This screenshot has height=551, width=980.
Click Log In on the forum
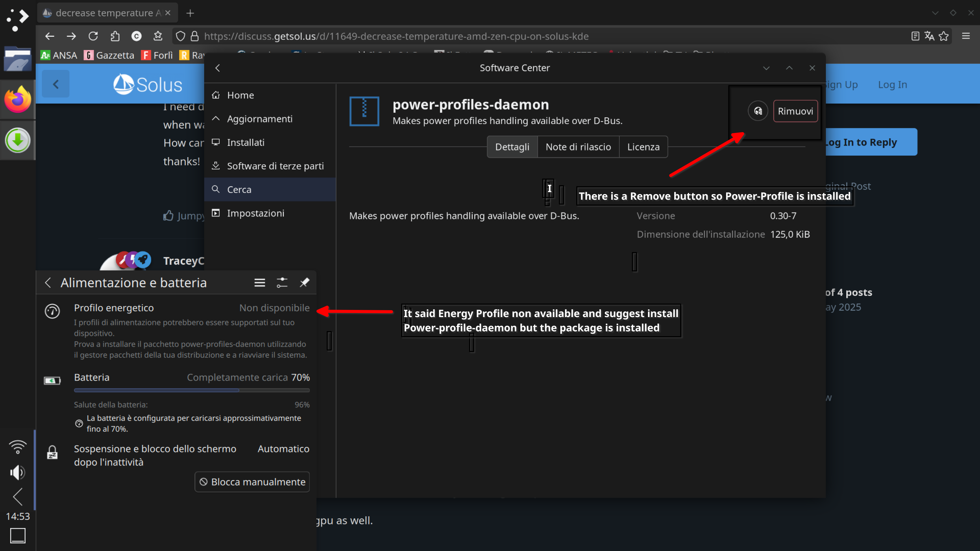tap(892, 84)
